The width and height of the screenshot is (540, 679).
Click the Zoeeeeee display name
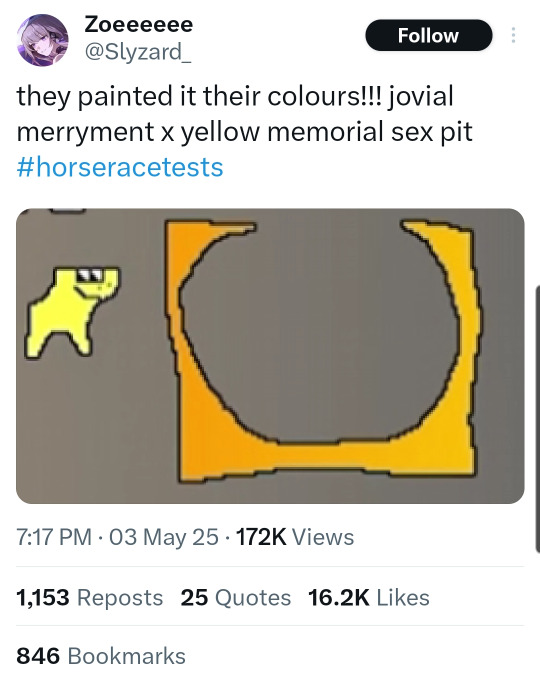click(139, 24)
